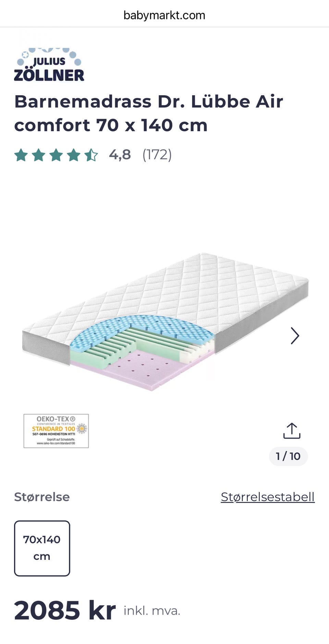Select the 70x140 cm size option
Viewport: 329px width, 644px height.
(42, 548)
